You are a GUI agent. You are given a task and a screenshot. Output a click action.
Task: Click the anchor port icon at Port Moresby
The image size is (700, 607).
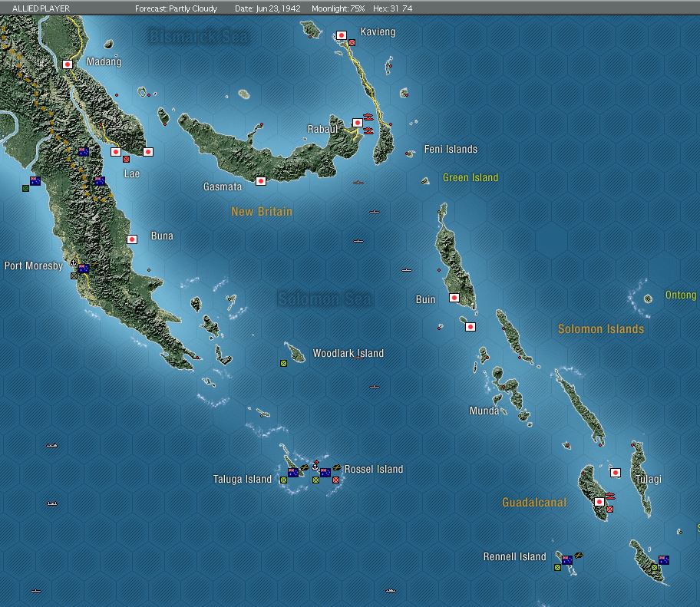point(74,263)
